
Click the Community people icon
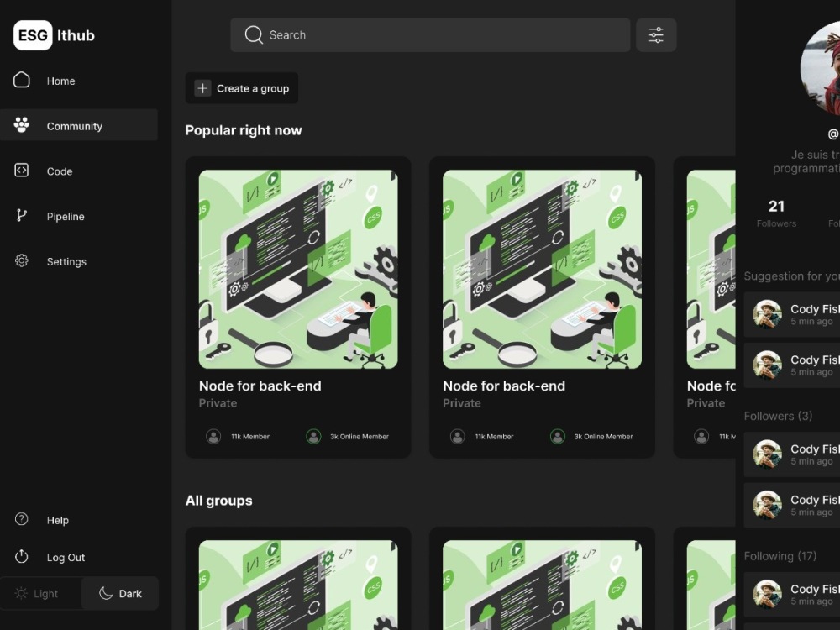22,125
